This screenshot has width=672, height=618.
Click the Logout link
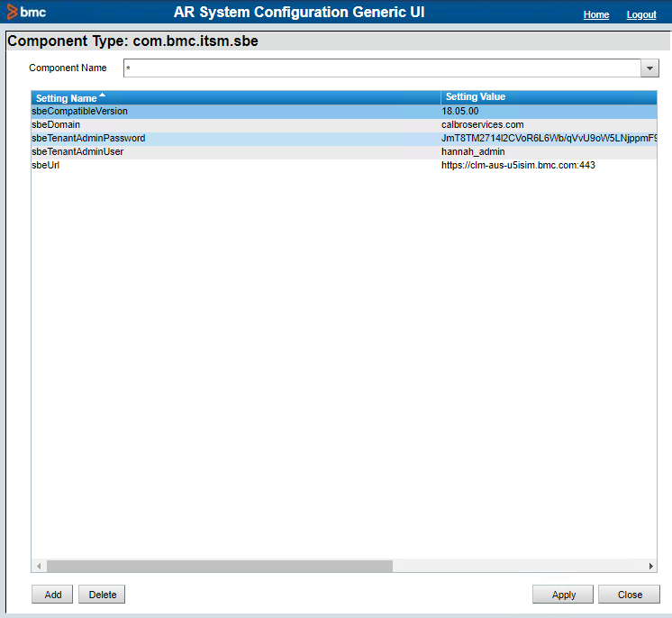point(641,14)
